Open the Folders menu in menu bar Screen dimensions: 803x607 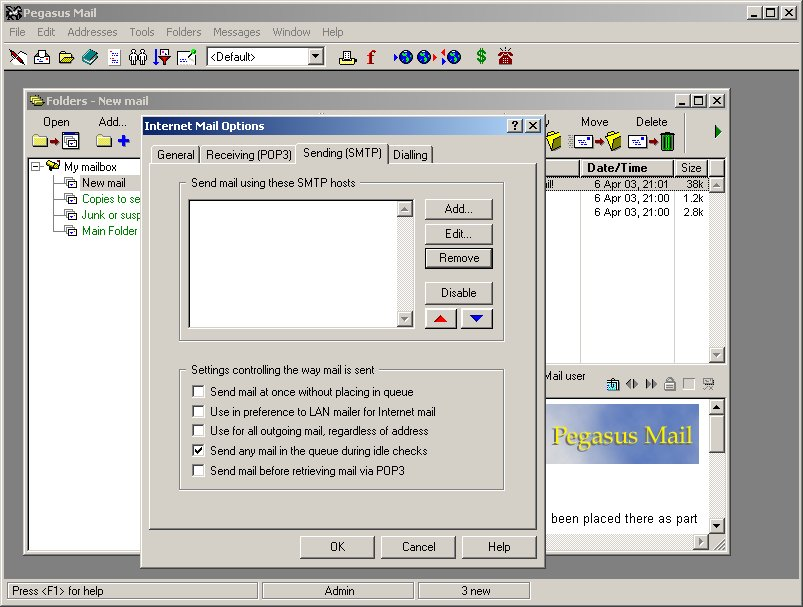click(183, 32)
